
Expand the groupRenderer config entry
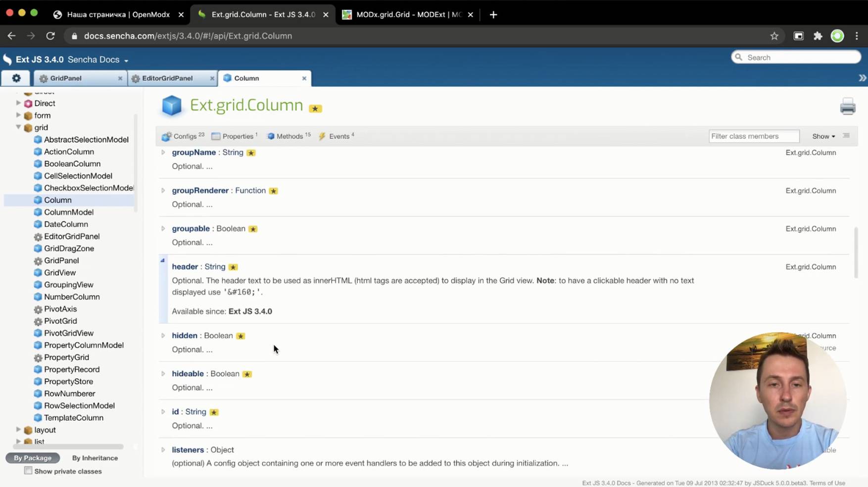[x=163, y=190]
